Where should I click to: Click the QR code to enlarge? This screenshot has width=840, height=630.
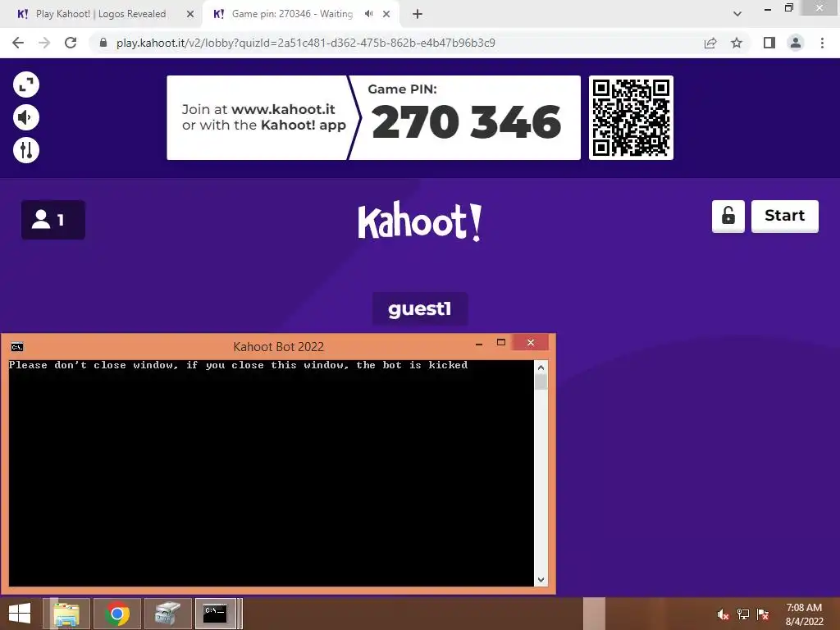pyautogui.click(x=631, y=118)
